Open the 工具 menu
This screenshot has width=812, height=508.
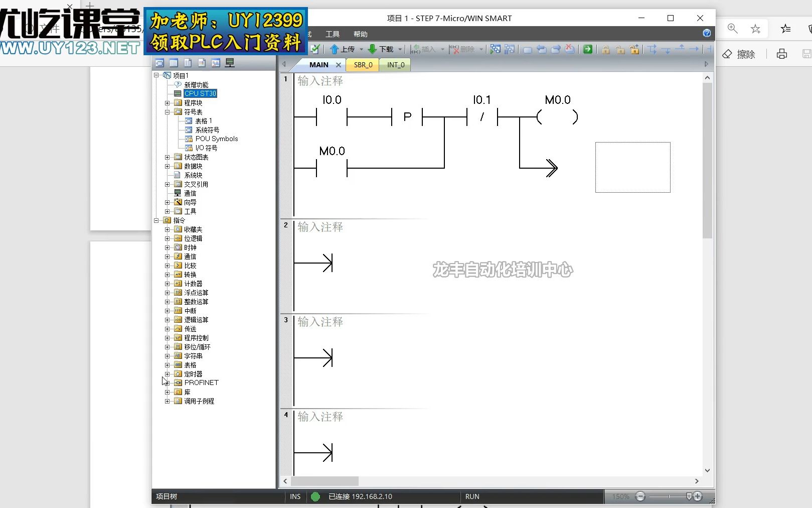(x=333, y=34)
